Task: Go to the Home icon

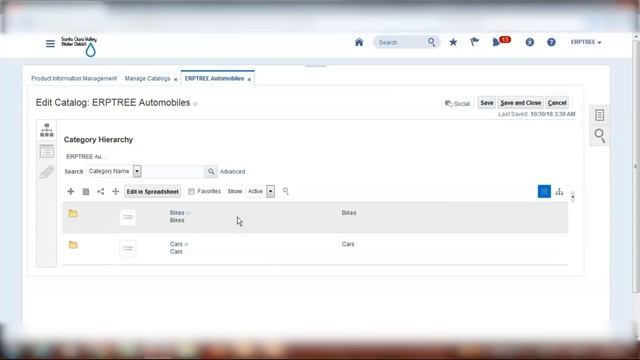Action: [x=359, y=42]
